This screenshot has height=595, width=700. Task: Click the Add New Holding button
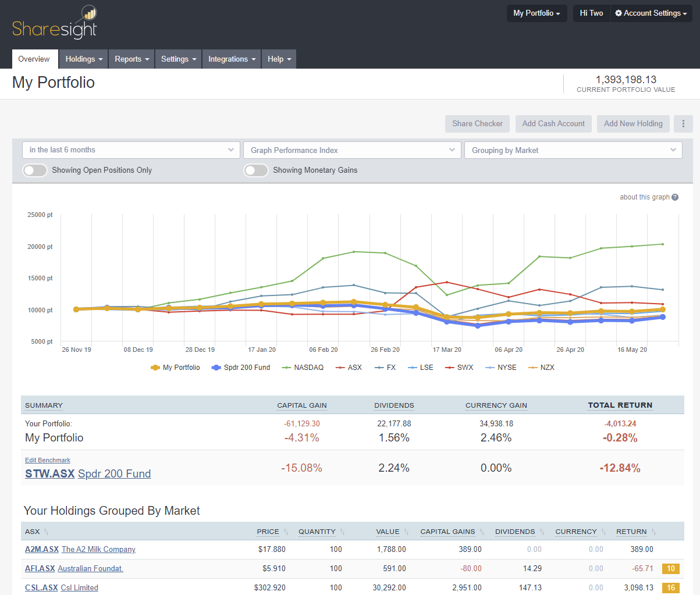click(x=633, y=123)
